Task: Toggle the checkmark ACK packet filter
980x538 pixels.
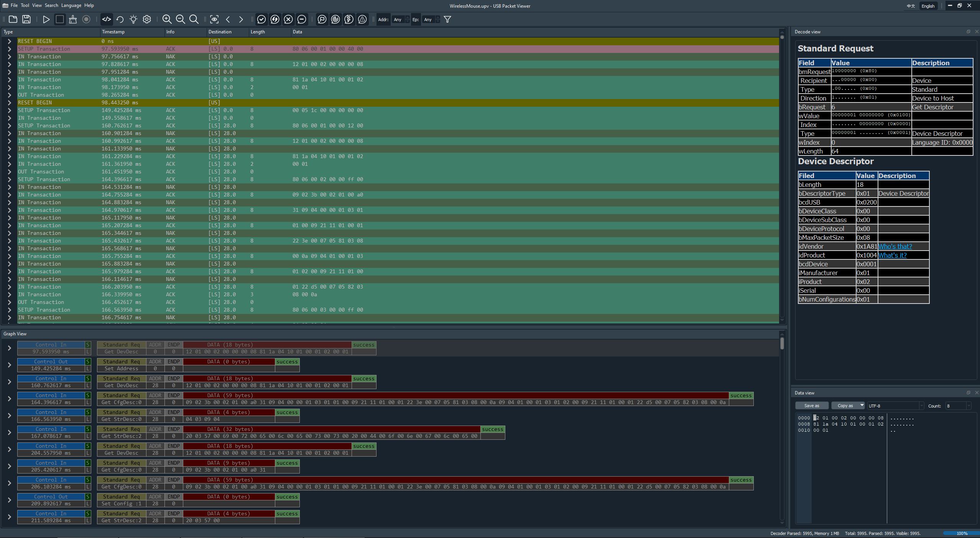Action: (x=261, y=19)
